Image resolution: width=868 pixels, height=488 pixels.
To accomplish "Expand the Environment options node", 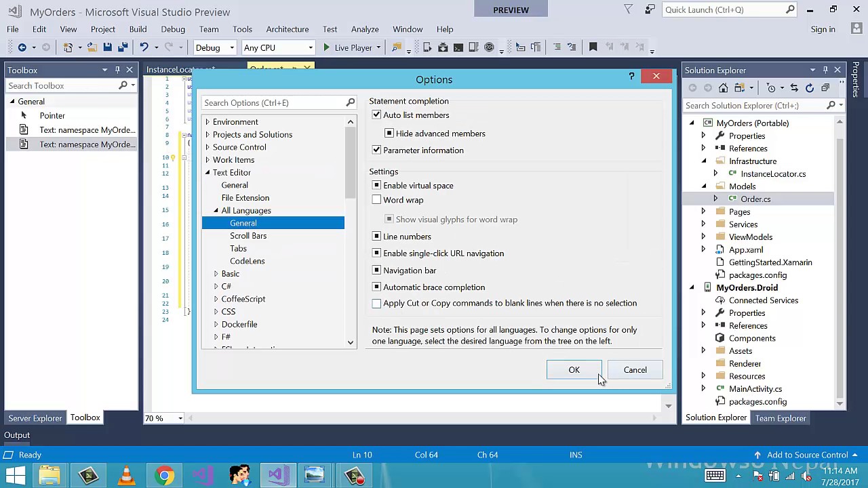I will coord(208,122).
